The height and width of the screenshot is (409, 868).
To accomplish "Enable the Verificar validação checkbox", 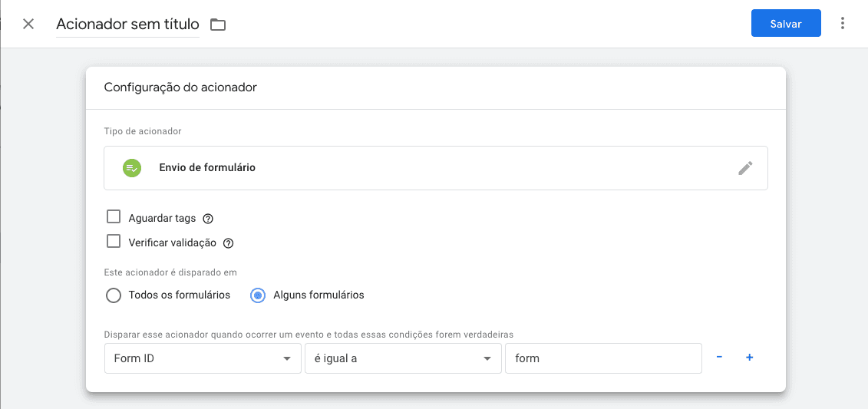I will pyautogui.click(x=114, y=242).
